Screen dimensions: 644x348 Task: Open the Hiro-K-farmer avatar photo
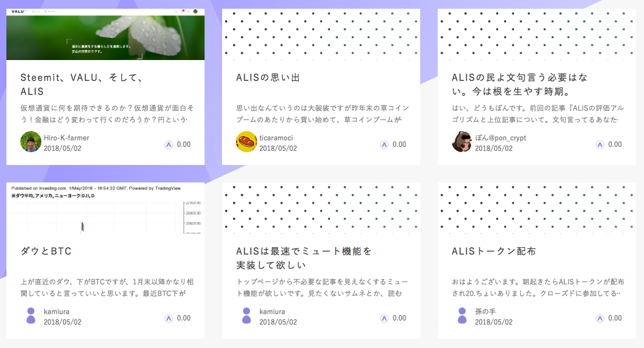point(31,142)
